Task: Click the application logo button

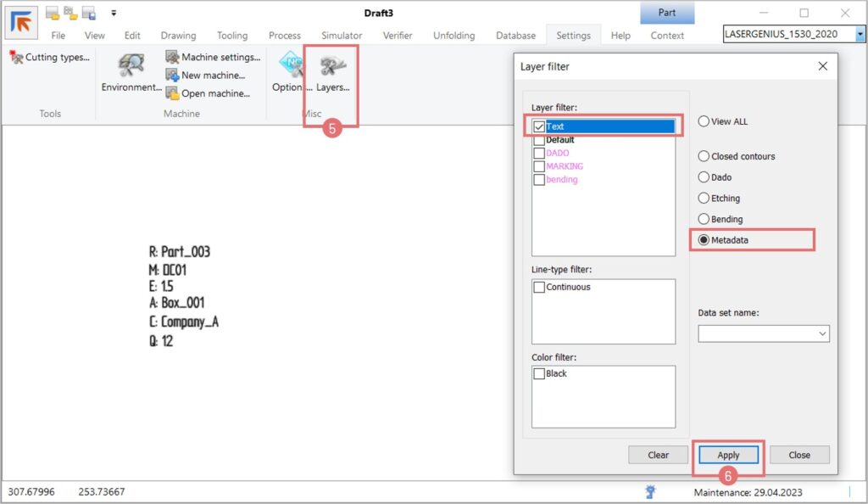Action: tap(21, 22)
